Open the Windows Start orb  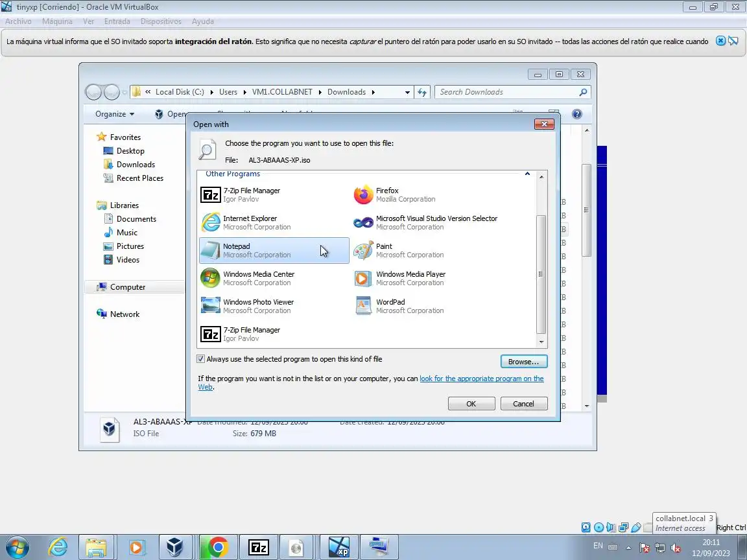click(18, 548)
